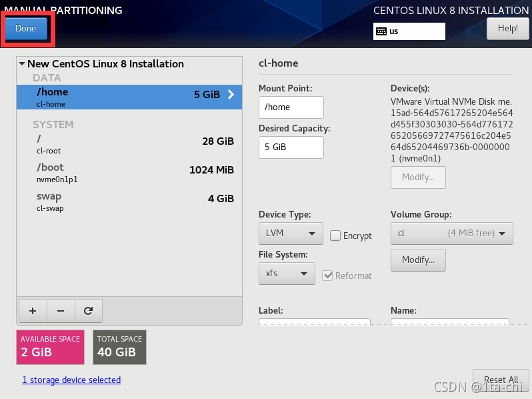The width and height of the screenshot is (532, 399).
Task: Remove selected mount point with minus
Action: 61,311
